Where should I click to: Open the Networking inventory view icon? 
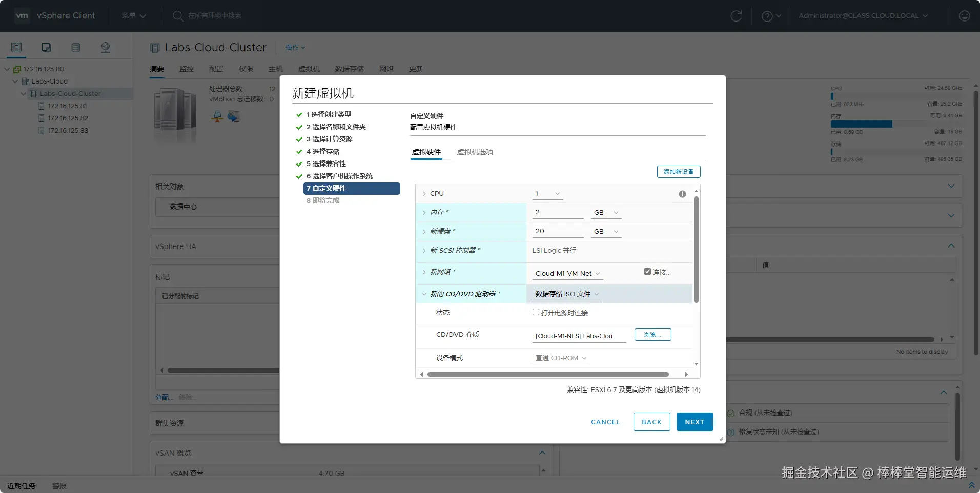(x=106, y=48)
